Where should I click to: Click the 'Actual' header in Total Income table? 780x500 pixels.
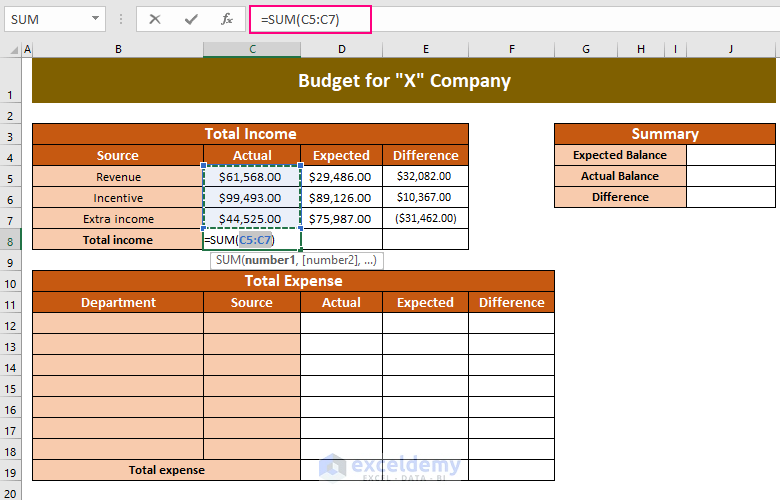click(x=252, y=155)
